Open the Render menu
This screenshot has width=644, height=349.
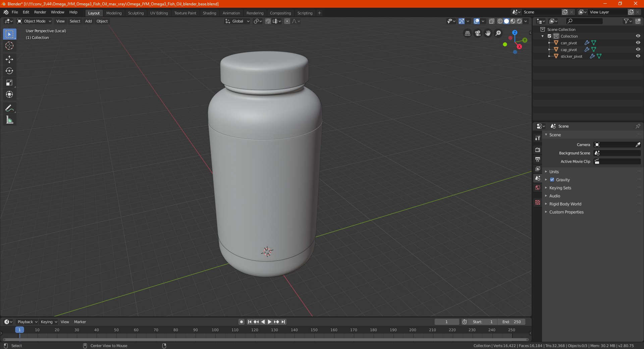pos(40,12)
